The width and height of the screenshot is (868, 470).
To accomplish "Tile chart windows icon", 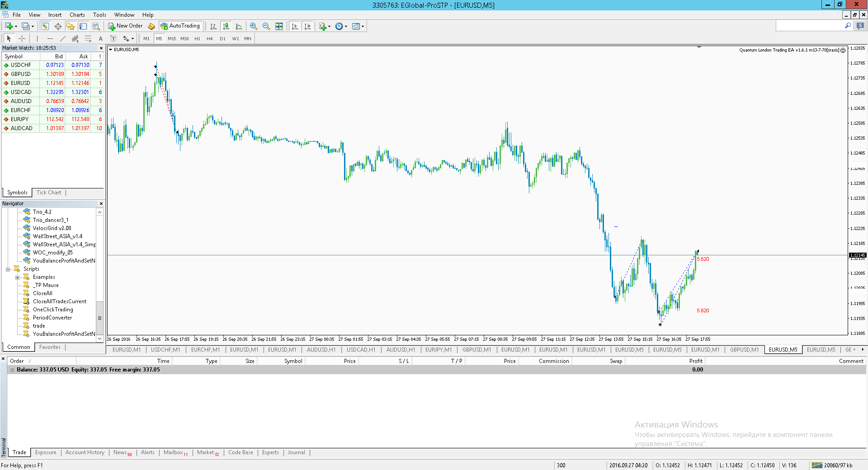I will pos(279,26).
